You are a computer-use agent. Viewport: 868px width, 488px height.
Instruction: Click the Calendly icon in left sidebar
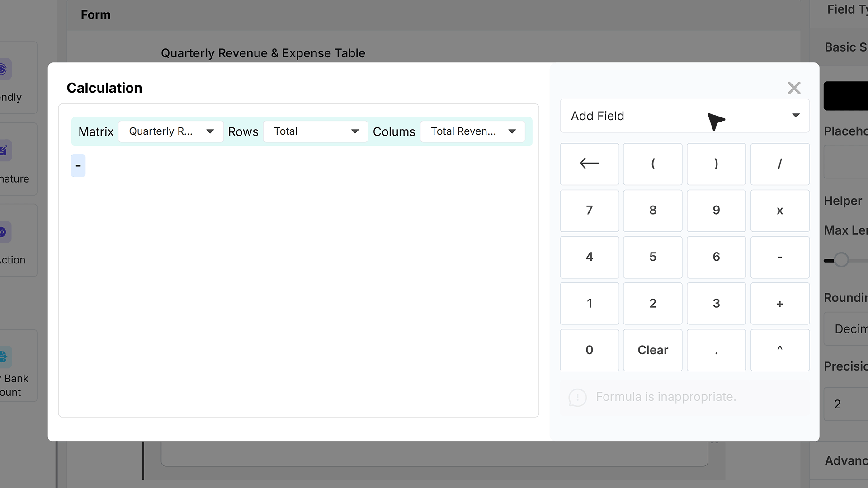4,69
